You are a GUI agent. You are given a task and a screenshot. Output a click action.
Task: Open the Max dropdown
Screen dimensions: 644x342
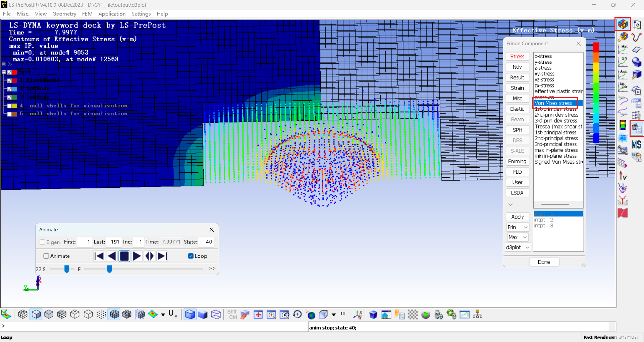(x=518, y=237)
